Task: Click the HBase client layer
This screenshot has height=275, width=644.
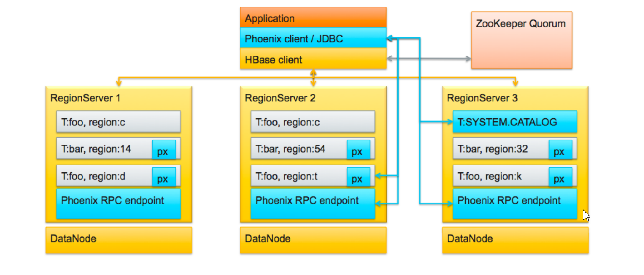Action: click(313, 59)
